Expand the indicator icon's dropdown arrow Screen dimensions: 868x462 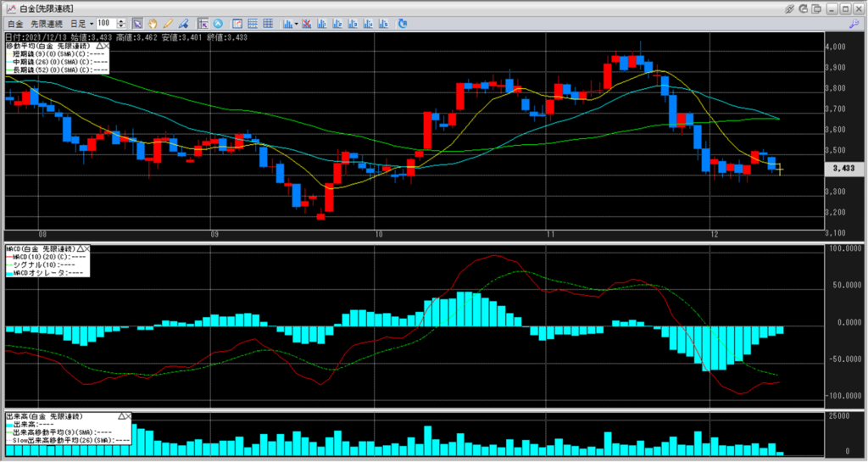(296, 24)
